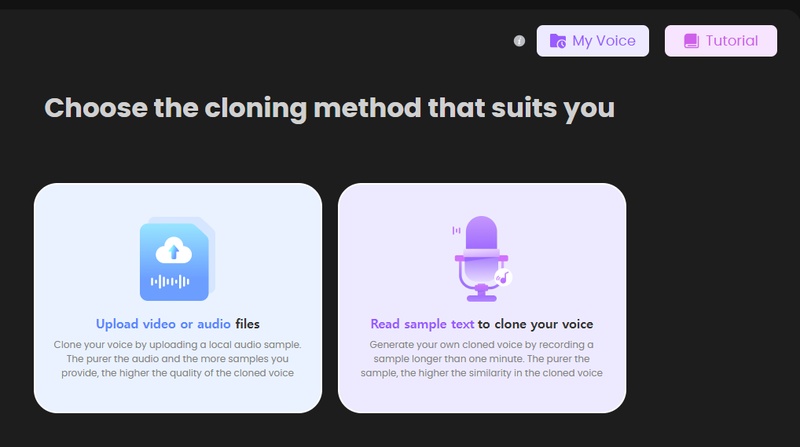Click the music note badge on microphone

[x=504, y=277]
